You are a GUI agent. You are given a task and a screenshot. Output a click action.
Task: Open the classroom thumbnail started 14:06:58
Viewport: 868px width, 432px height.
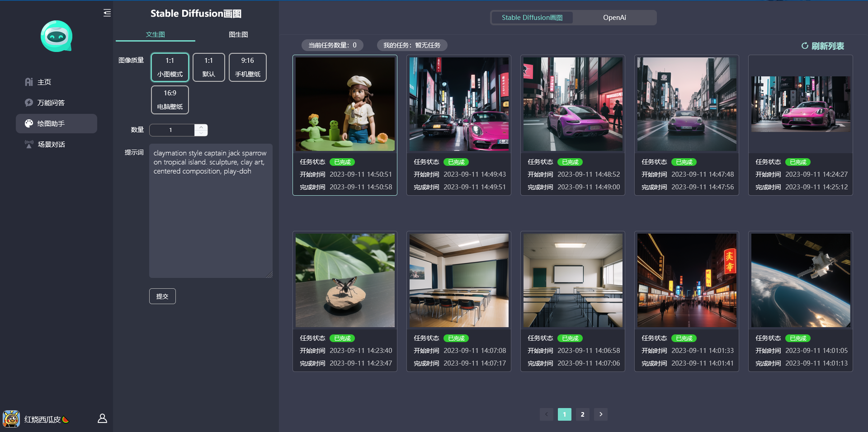coord(573,280)
